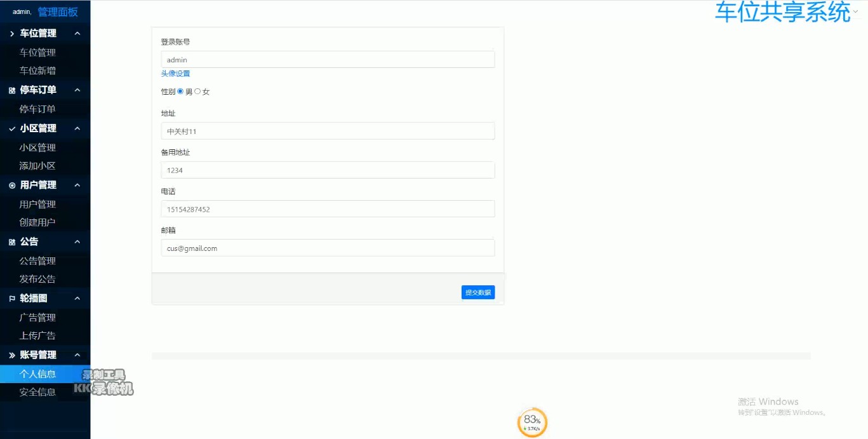Click the 提交数据 submit button
Viewport: 868px width, 439px height.
477,292
